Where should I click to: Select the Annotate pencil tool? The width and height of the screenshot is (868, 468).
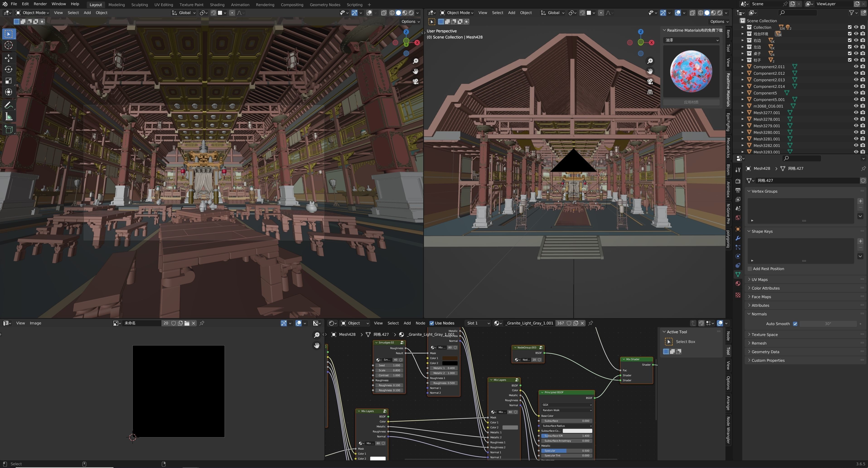[x=9, y=105]
